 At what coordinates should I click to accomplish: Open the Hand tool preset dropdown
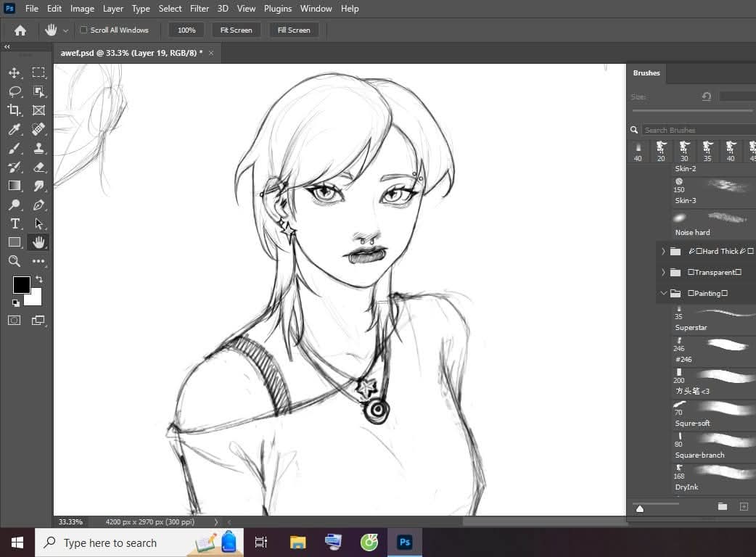point(65,30)
